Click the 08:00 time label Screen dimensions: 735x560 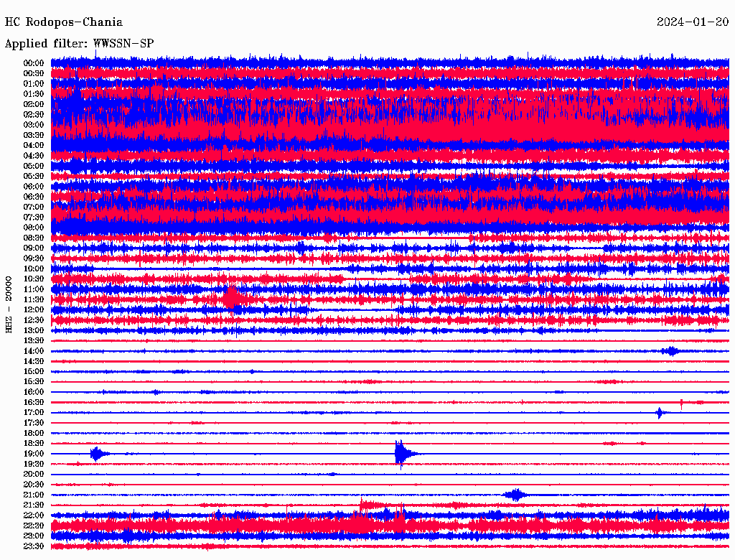pos(34,228)
